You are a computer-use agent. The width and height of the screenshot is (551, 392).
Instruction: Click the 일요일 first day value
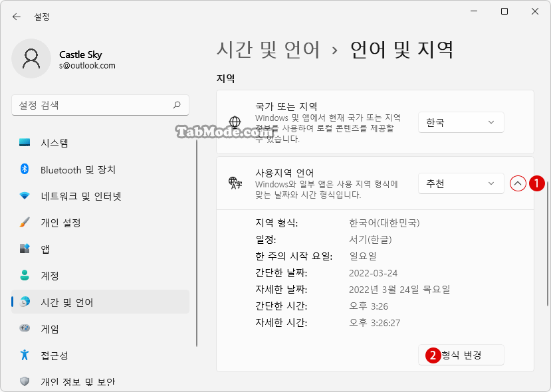coord(363,256)
